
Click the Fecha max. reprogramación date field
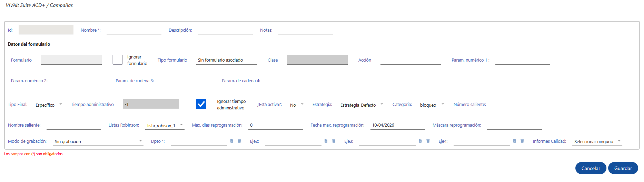coord(397,125)
